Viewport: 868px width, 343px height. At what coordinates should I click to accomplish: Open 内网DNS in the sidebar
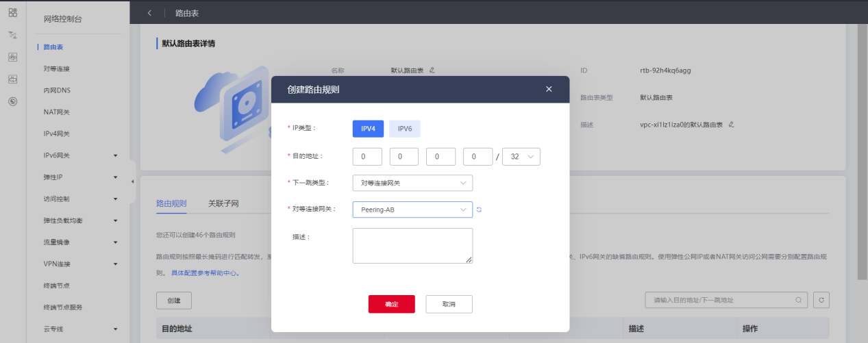(x=56, y=90)
